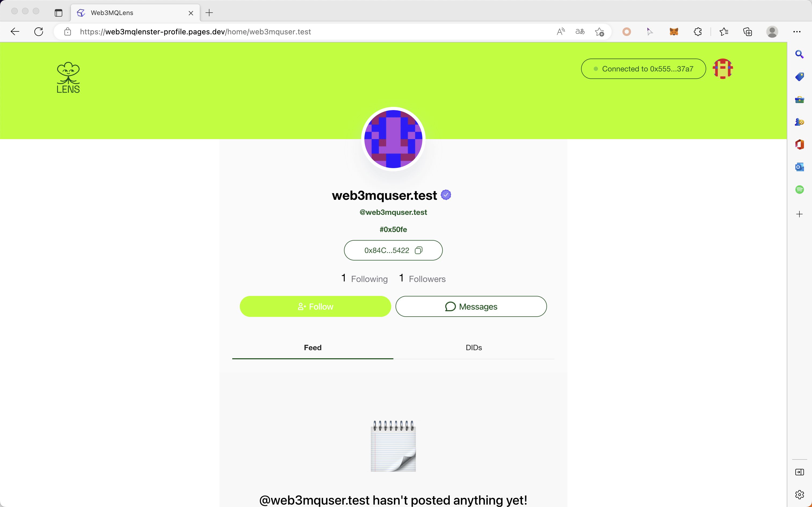Viewport: 812px width, 507px height.
Task: Click the Follow button on profile
Action: (315, 306)
